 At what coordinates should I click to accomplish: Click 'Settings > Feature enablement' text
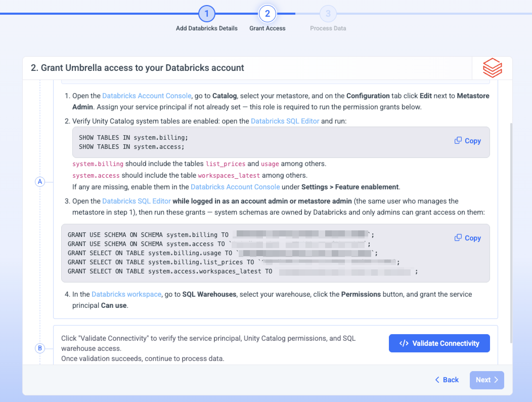[x=350, y=187]
